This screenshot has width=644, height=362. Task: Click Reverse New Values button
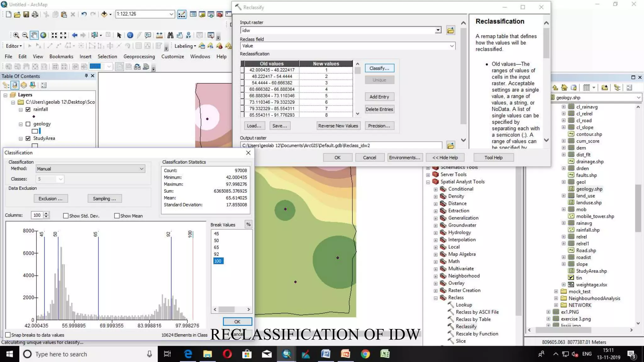click(338, 126)
